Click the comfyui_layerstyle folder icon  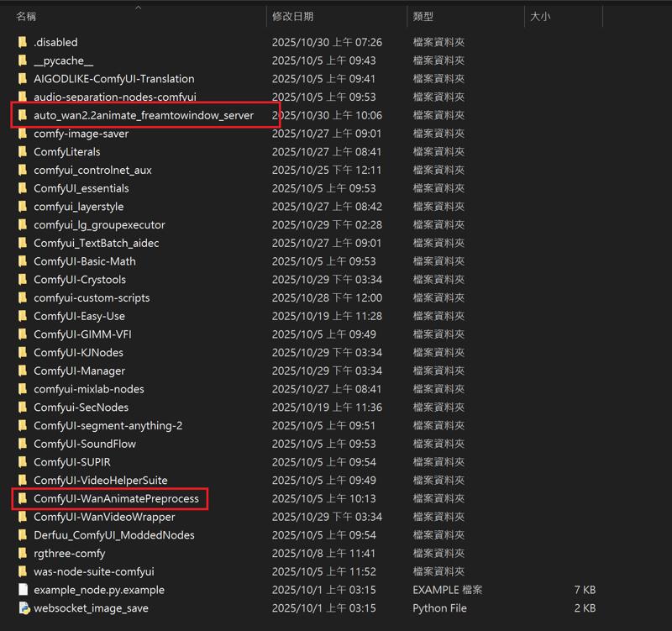pyautogui.click(x=23, y=207)
